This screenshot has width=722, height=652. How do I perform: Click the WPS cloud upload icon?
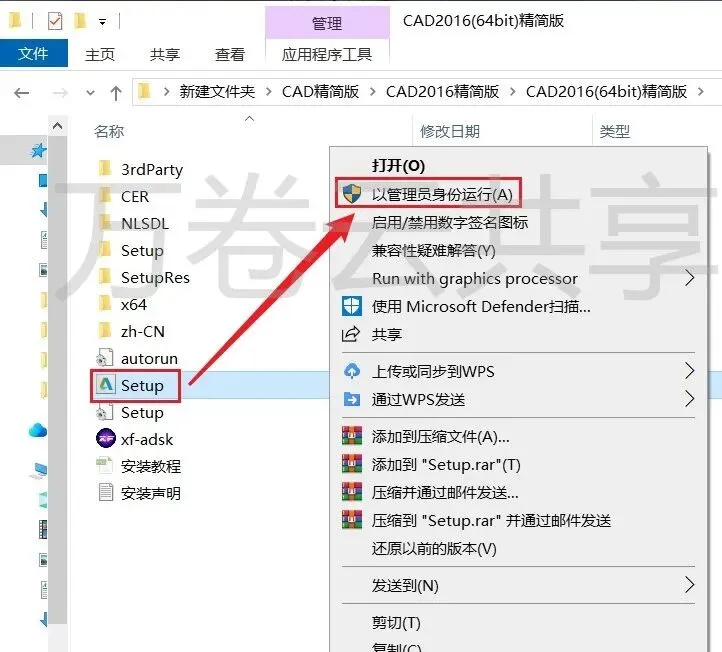pyautogui.click(x=352, y=371)
